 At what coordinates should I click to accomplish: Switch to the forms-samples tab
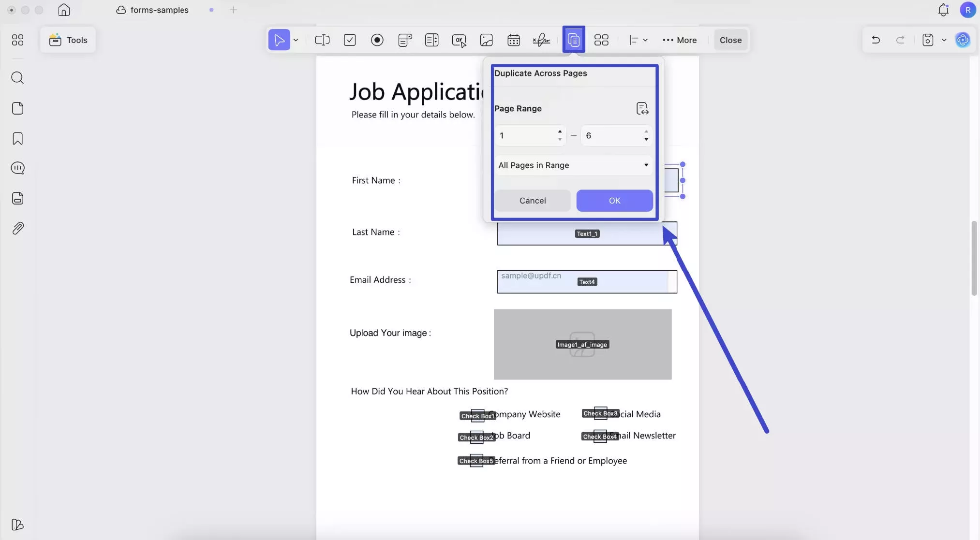(153, 10)
